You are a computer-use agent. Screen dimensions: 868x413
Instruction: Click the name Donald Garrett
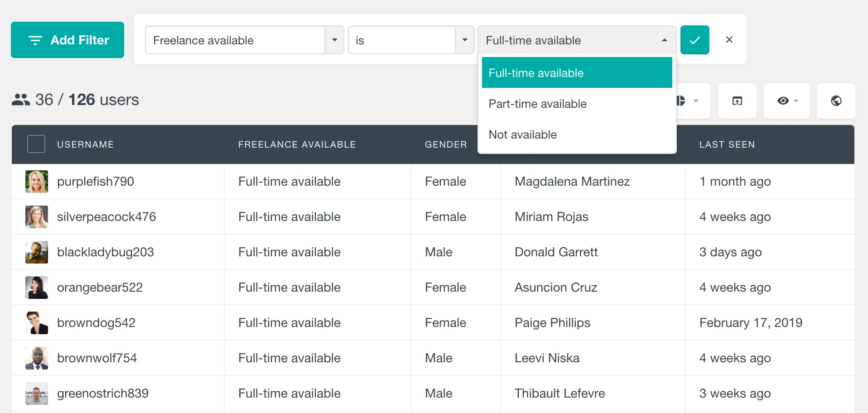click(556, 252)
